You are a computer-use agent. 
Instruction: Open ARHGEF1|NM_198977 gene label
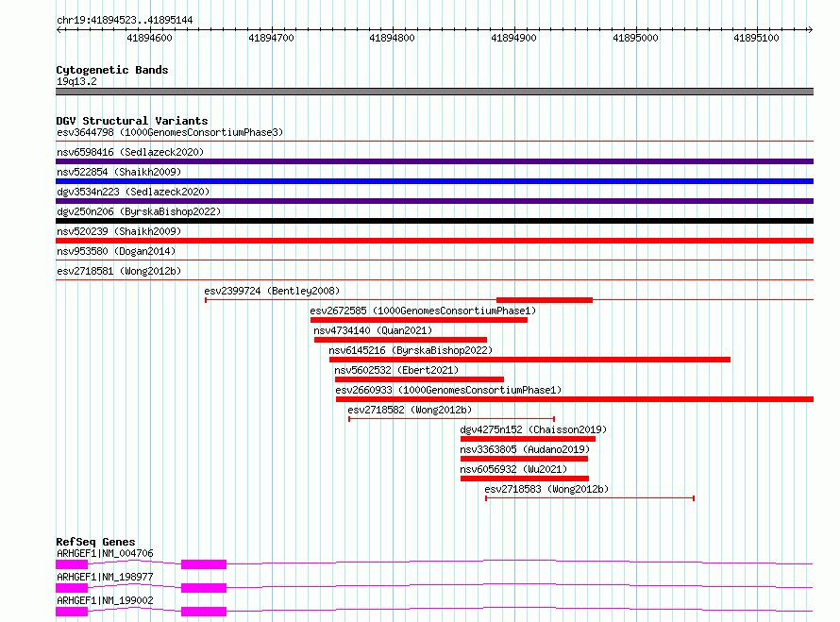pos(105,577)
